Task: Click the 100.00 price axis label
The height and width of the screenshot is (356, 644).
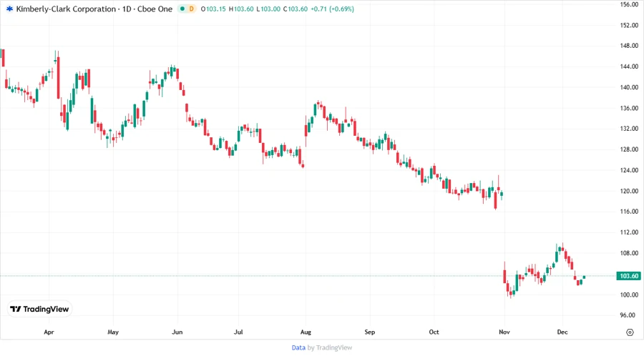Action: click(x=629, y=295)
